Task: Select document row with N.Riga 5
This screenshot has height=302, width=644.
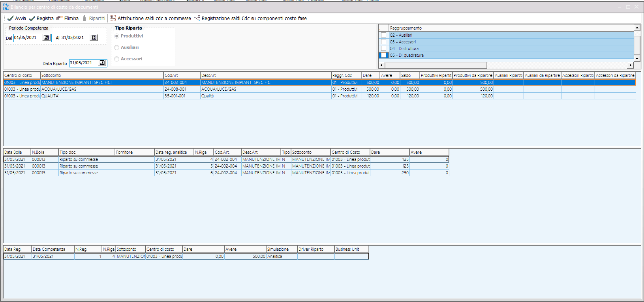Action: [x=226, y=166]
